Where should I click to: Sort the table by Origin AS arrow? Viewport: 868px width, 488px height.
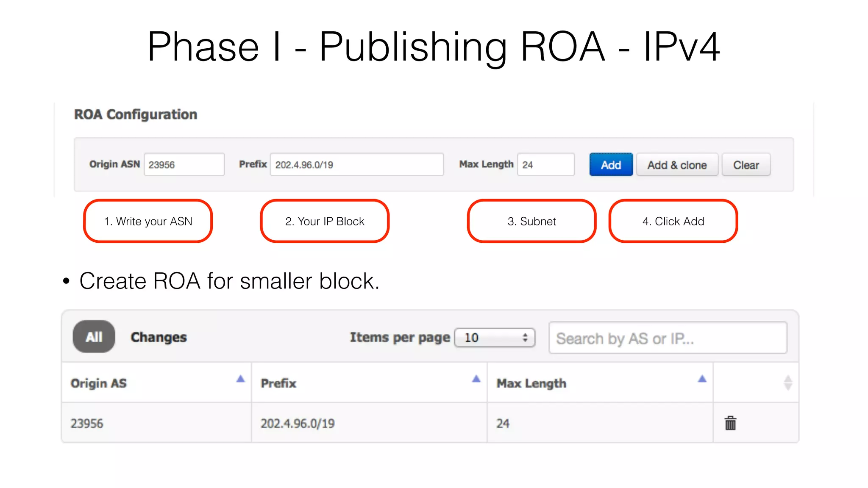coord(240,379)
